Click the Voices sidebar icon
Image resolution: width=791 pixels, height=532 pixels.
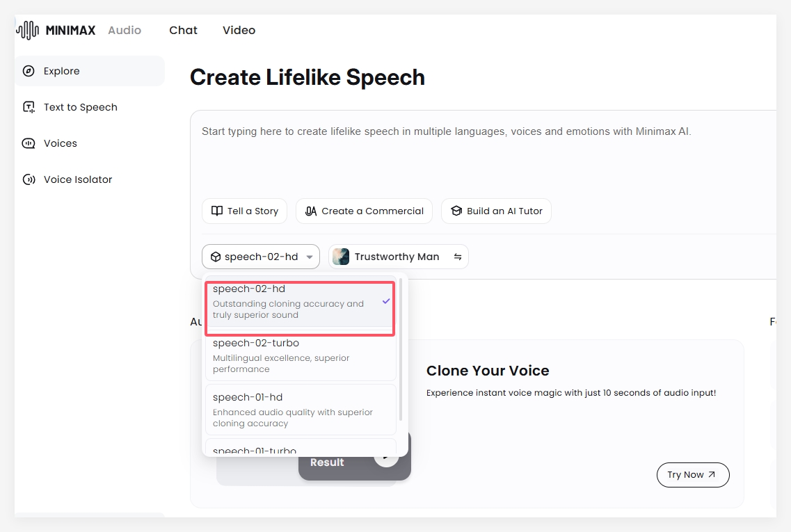pyautogui.click(x=29, y=143)
